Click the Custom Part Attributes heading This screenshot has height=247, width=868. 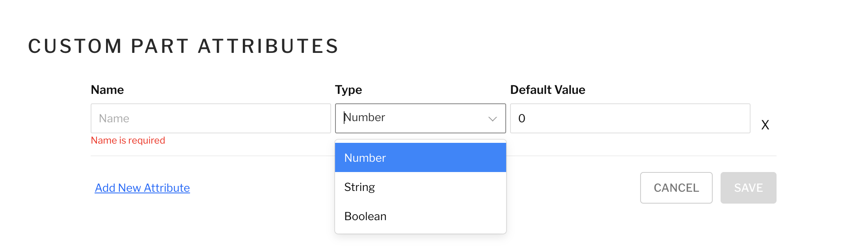(x=183, y=46)
